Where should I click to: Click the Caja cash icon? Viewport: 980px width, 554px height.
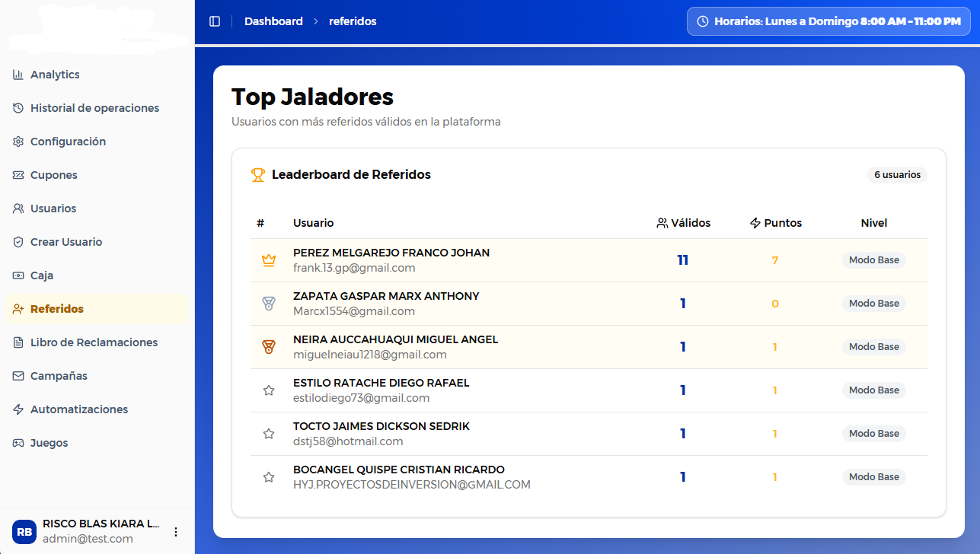(x=18, y=275)
